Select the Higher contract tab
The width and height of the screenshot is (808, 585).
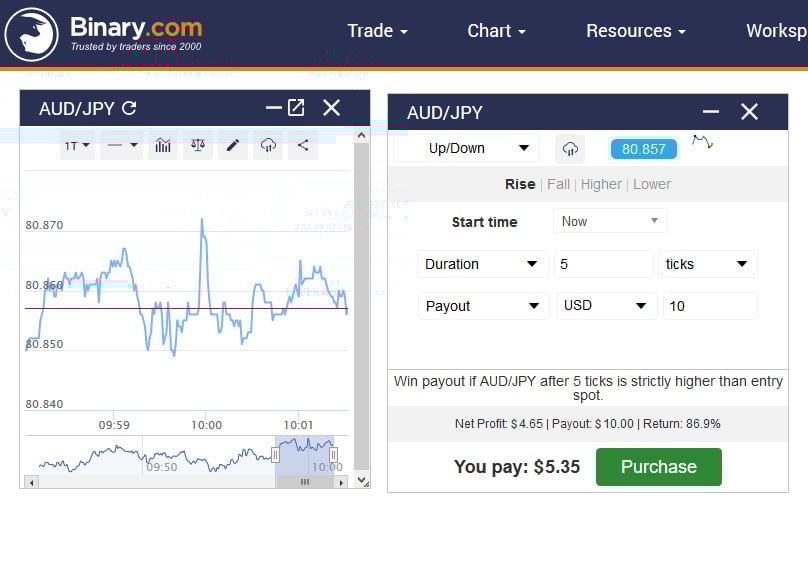click(601, 184)
